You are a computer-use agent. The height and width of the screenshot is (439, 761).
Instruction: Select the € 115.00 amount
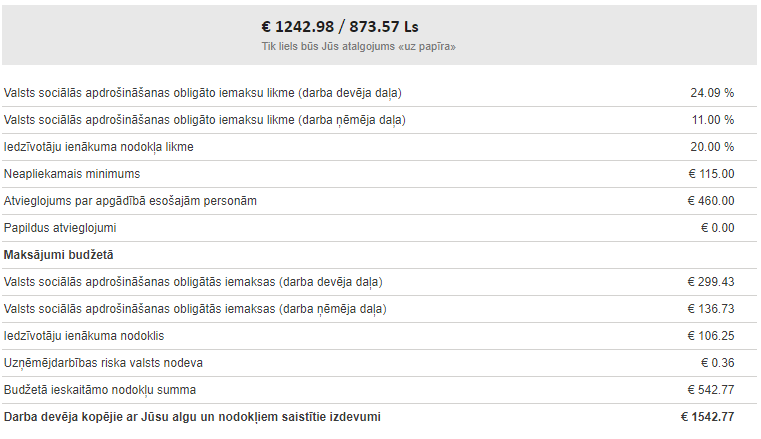pyautogui.click(x=711, y=174)
